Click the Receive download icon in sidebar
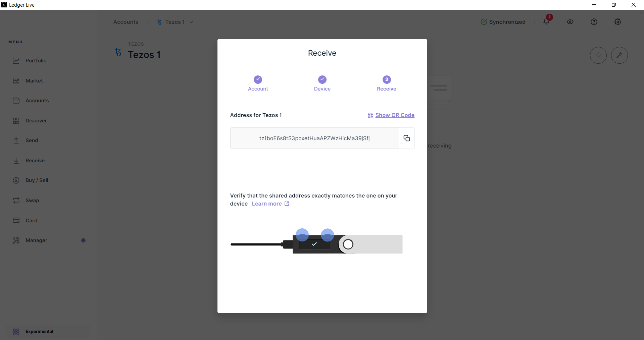Screen dimensions: 644x340 coord(16,161)
